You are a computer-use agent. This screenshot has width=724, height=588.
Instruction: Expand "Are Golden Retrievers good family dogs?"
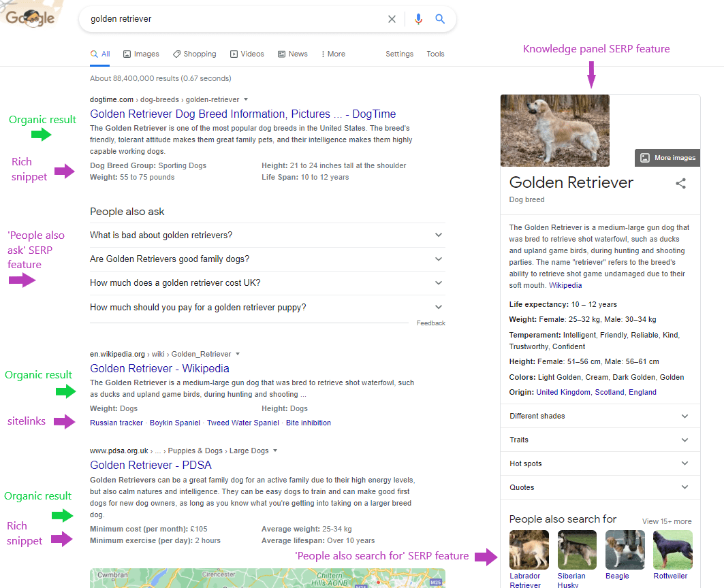point(439,259)
